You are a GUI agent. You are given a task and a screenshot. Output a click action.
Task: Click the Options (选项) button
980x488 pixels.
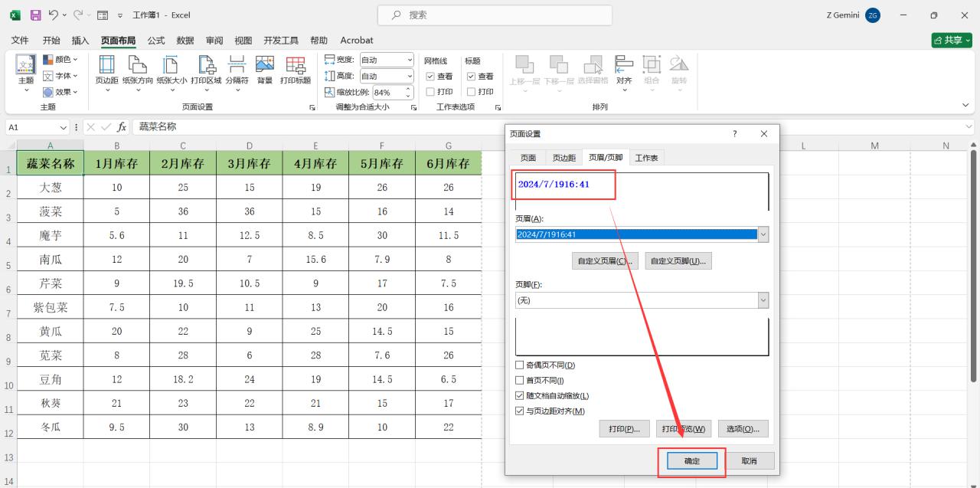(743, 429)
